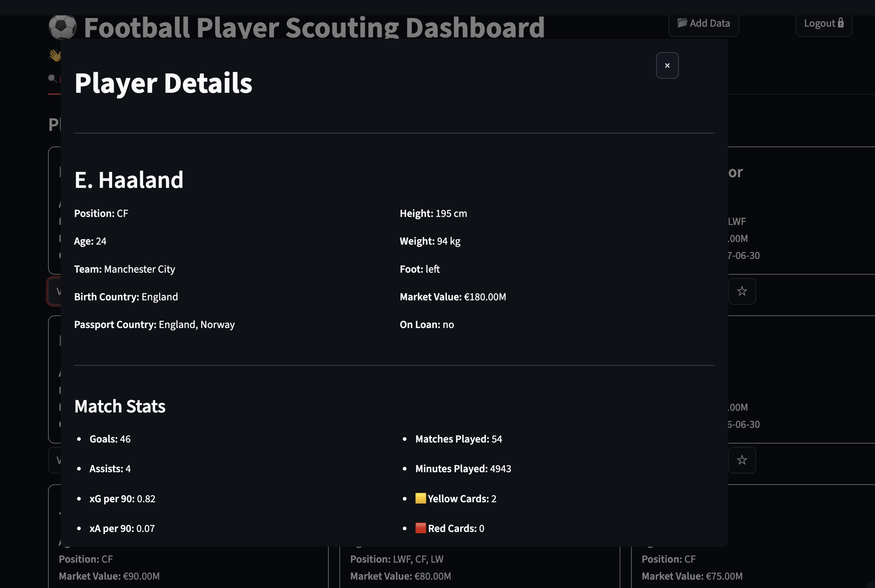Click the E. Haaland player name heading
Screen dimensions: 875x588
(x=128, y=180)
